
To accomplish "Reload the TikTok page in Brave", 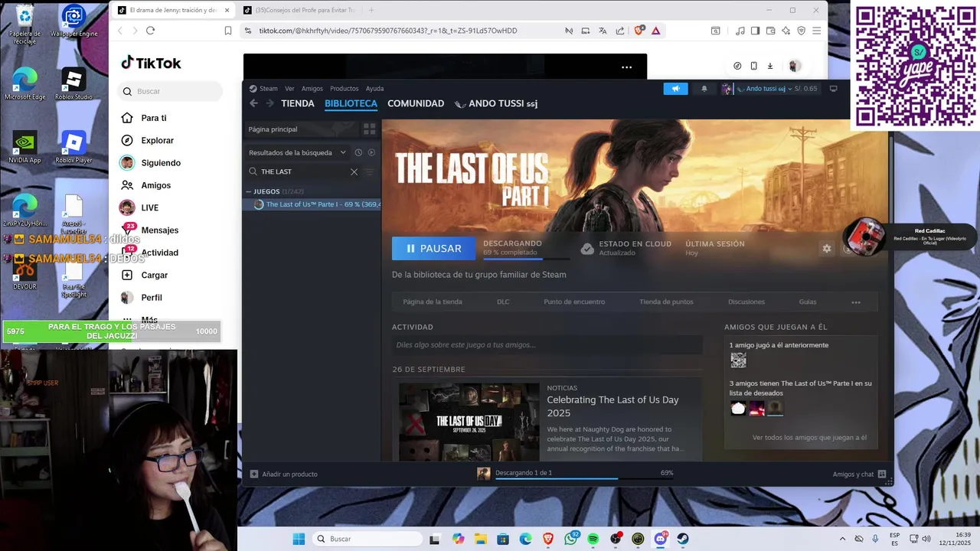I will tap(150, 31).
